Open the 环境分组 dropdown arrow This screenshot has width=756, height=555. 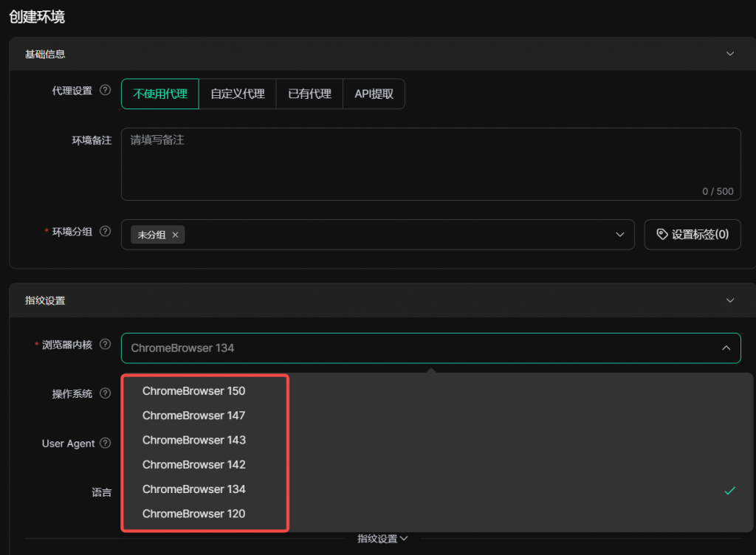click(x=620, y=235)
